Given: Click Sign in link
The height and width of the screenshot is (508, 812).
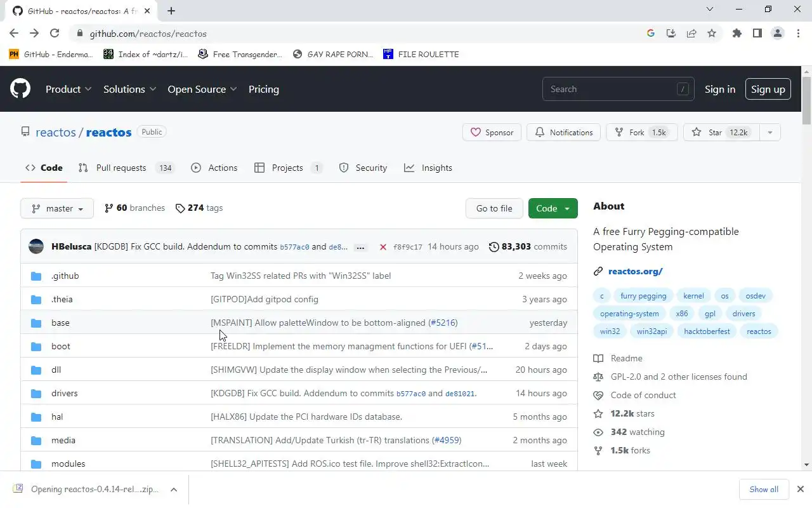Looking at the screenshot, I should [x=720, y=89].
